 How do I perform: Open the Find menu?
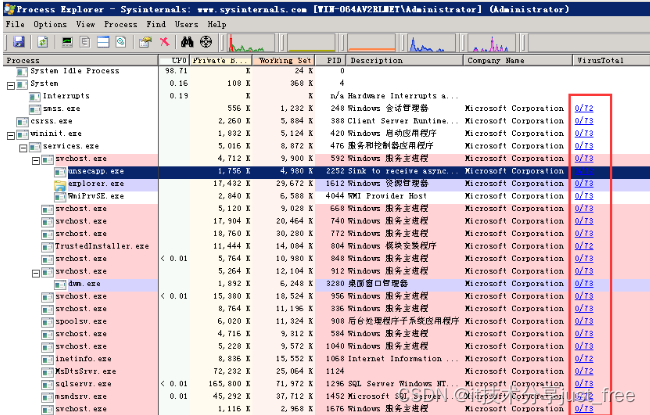[x=156, y=24]
